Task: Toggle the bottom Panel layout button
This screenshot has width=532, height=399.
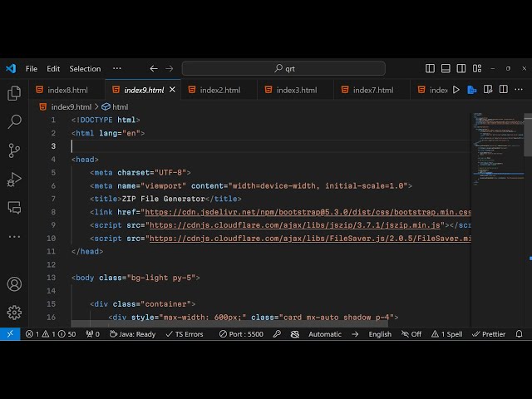Action: (446, 69)
